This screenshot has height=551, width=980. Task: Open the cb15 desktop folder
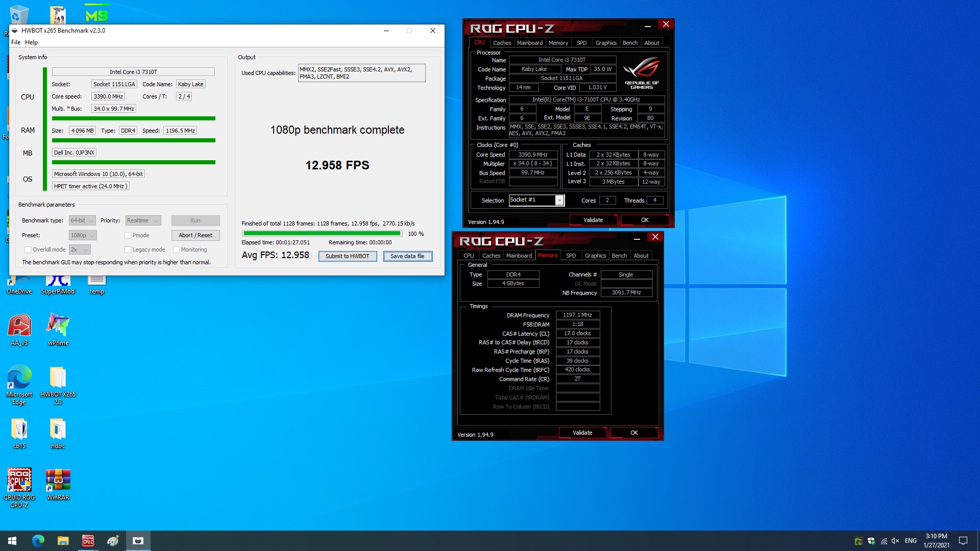[x=19, y=434]
